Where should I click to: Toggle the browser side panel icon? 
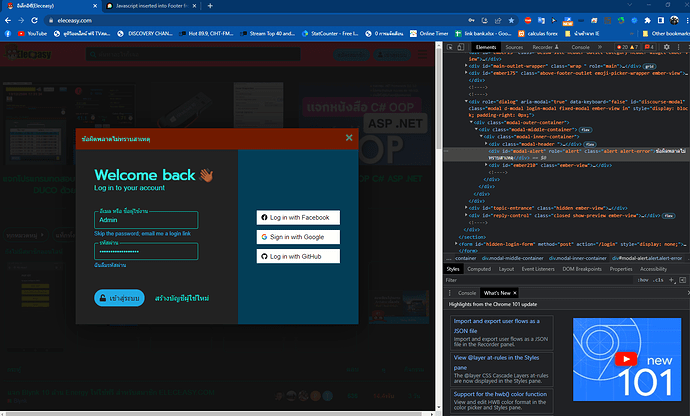pos(661,20)
